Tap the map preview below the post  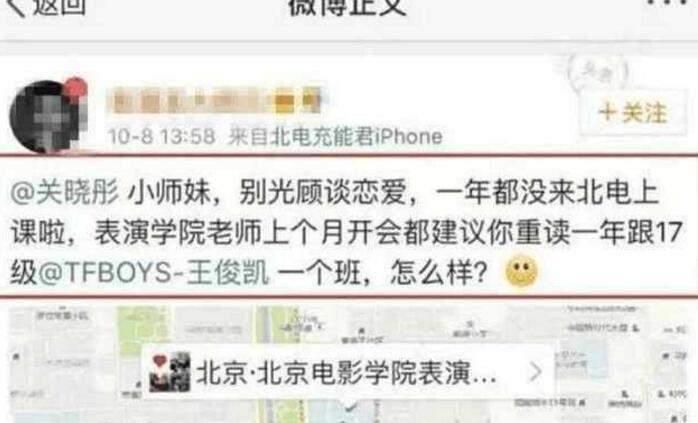click(x=349, y=363)
